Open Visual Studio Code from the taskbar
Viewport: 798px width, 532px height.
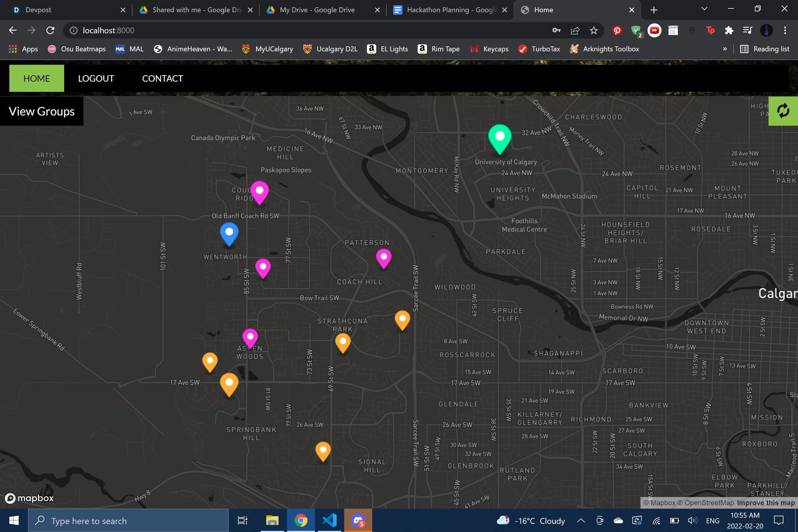pyautogui.click(x=329, y=520)
